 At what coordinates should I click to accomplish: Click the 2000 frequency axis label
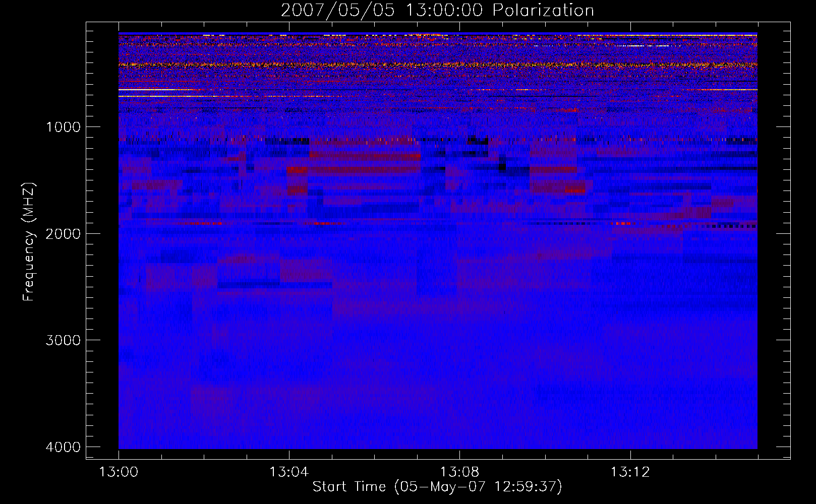tap(63, 233)
